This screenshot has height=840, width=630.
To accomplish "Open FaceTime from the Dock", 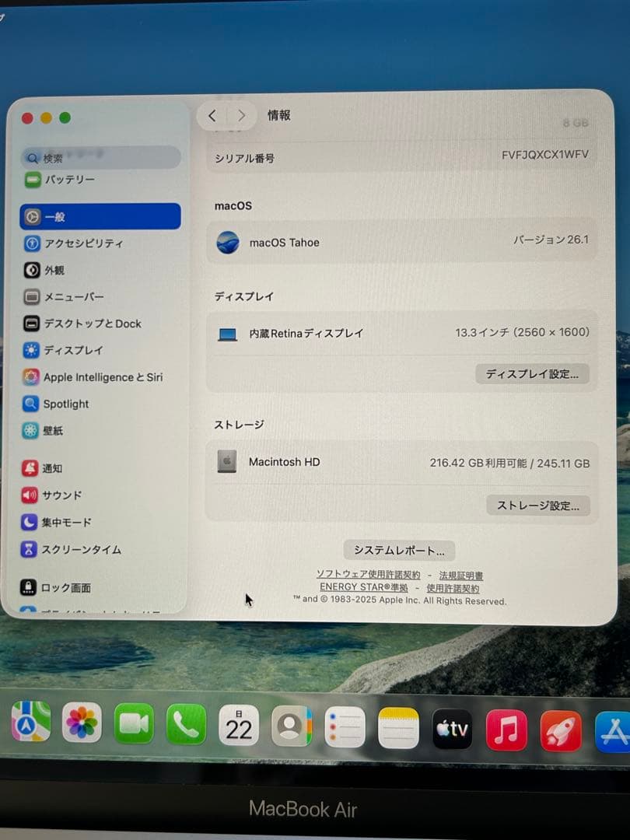I will click(x=134, y=724).
